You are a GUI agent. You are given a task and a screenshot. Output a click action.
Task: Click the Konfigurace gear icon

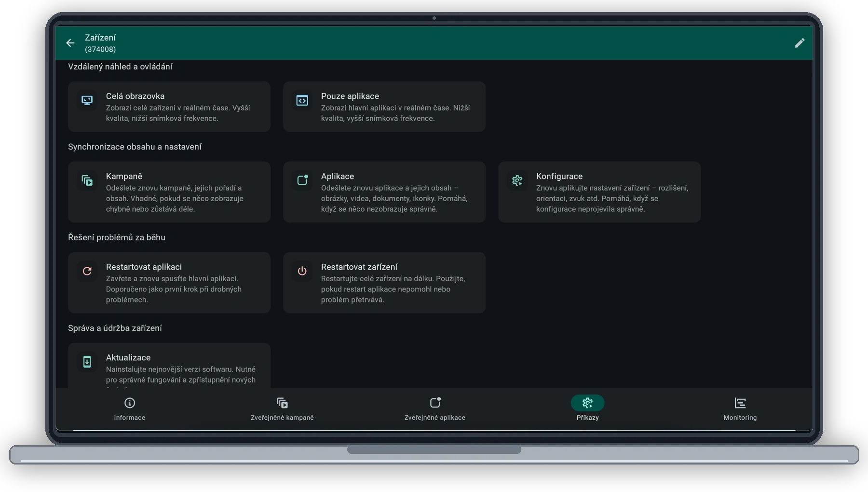tap(517, 180)
